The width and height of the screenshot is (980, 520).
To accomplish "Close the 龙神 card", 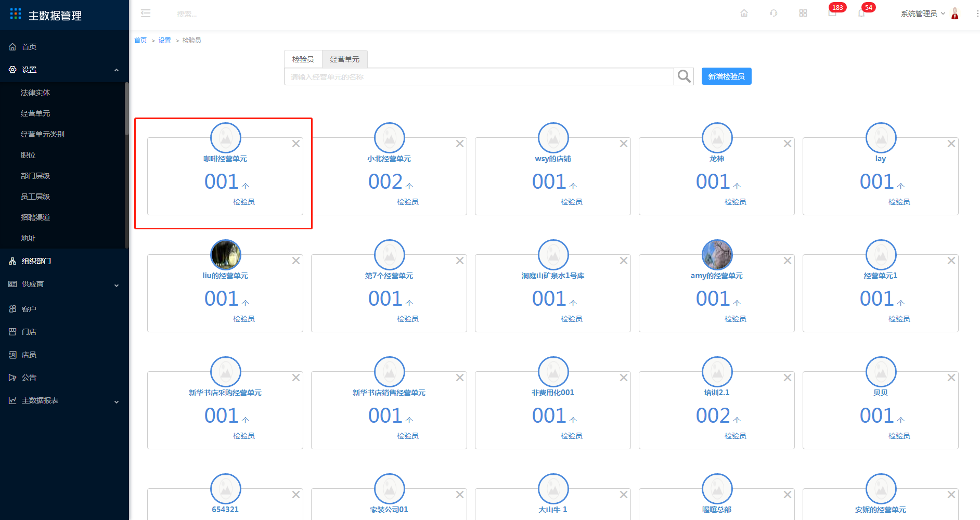I will (788, 144).
